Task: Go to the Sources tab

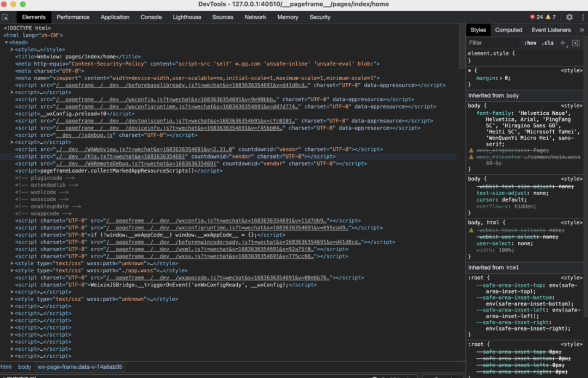Action: [x=223, y=17]
